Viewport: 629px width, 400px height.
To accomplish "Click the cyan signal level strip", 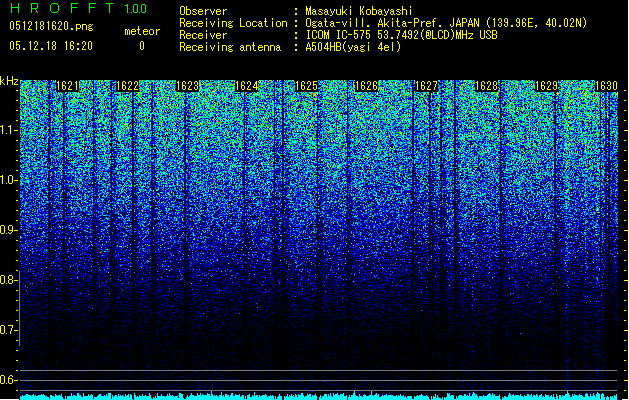I will (x=319, y=396).
